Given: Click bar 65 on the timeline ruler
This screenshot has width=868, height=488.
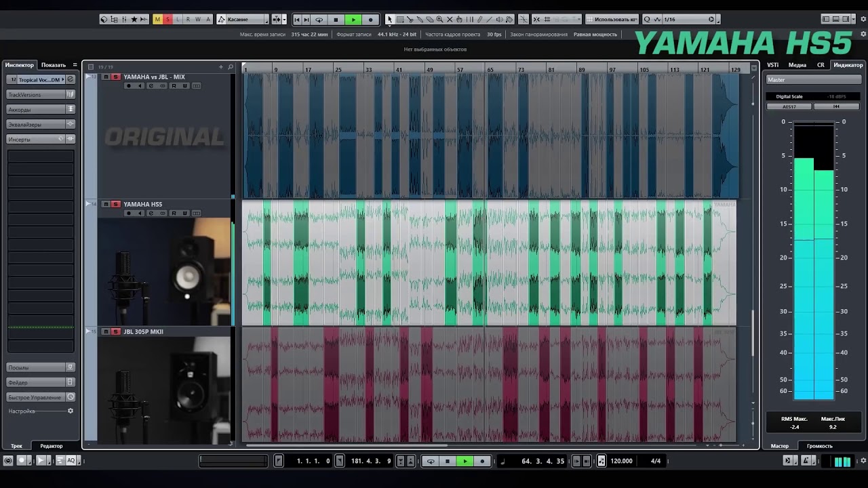Looking at the screenshot, I should coord(490,70).
